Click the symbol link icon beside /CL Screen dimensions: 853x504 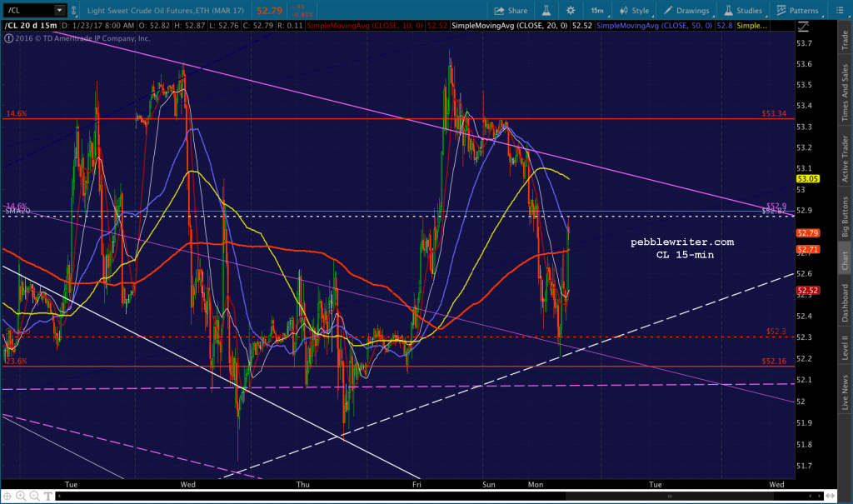(74, 10)
